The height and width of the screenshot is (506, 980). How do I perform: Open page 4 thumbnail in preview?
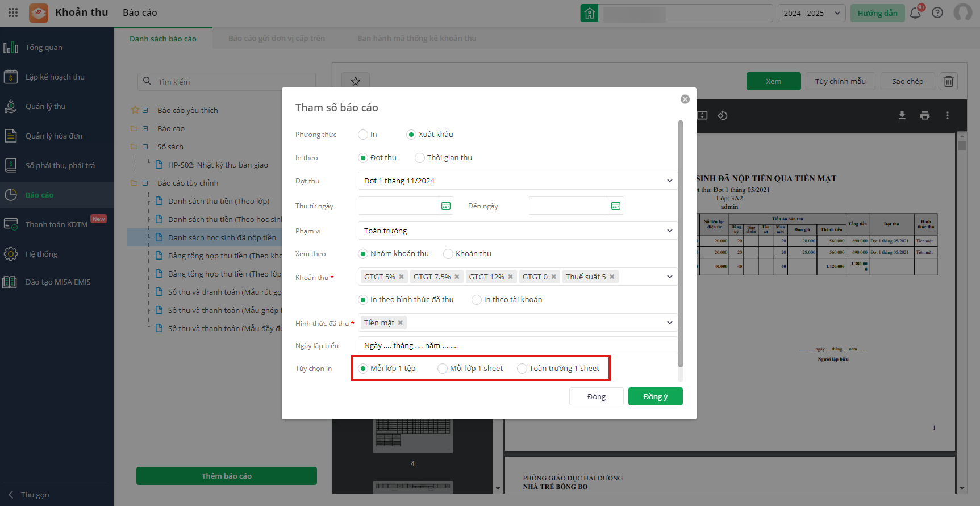point(412,436)
